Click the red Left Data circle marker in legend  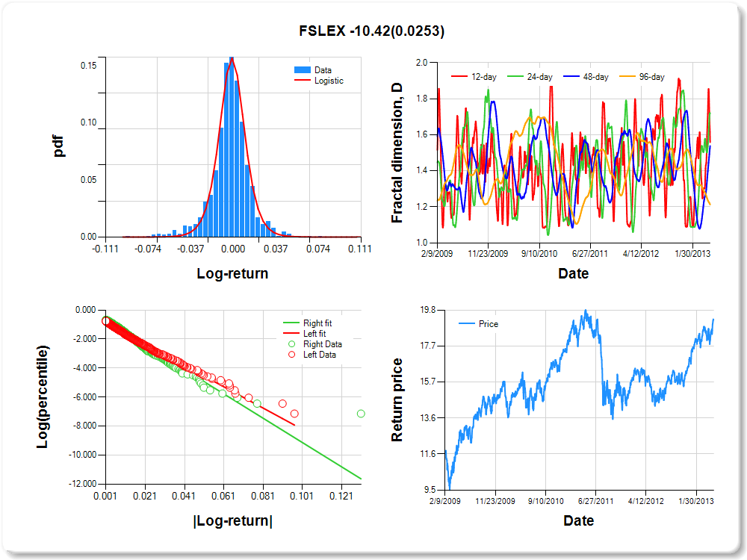pyautogui.click(x=291, y=354)
